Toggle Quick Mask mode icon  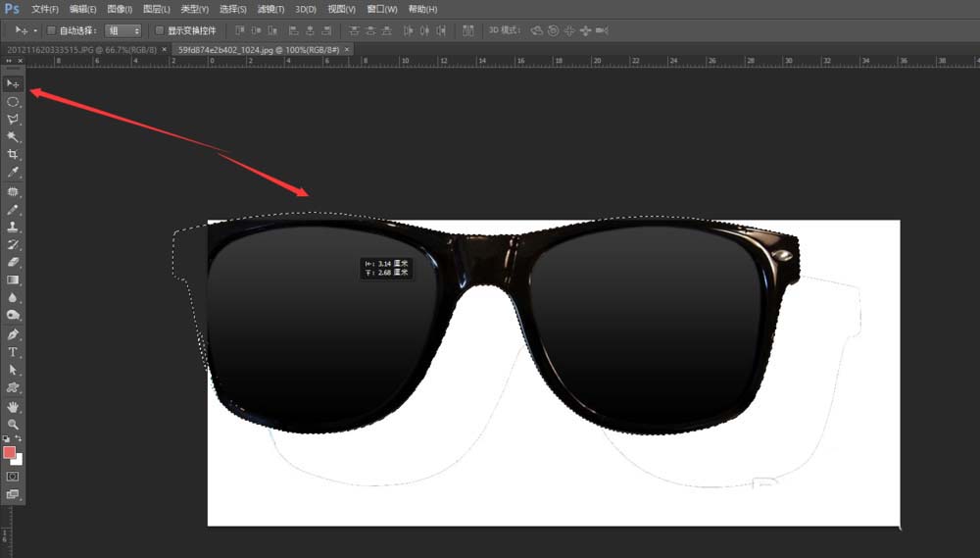click(14, 476)
